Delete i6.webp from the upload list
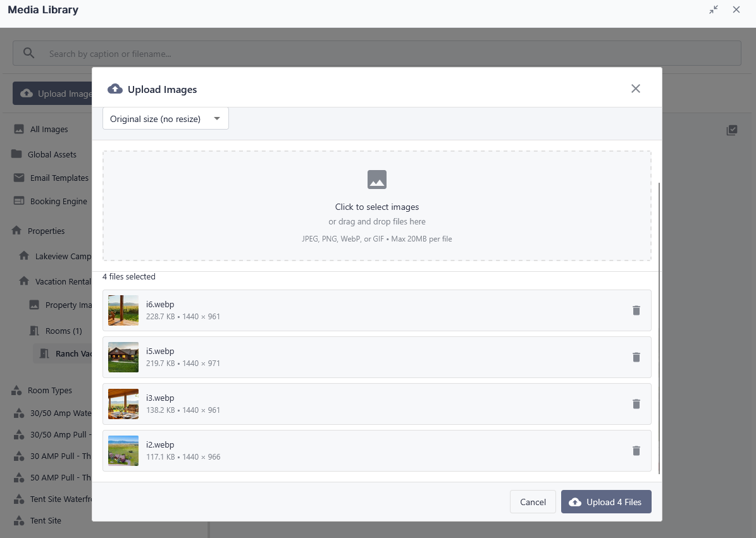 pyautogui.click(x=636, y=310)
